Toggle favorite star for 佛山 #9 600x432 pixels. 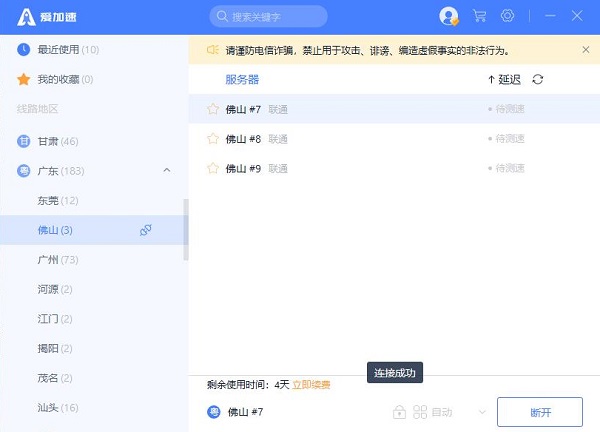(x=212, y=169)
